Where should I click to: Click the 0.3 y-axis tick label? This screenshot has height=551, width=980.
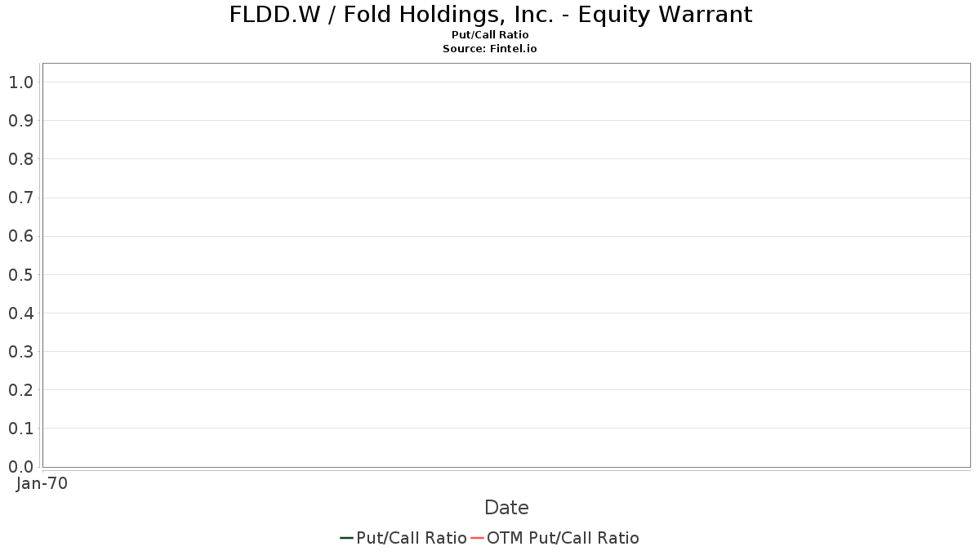coord(20,352)
